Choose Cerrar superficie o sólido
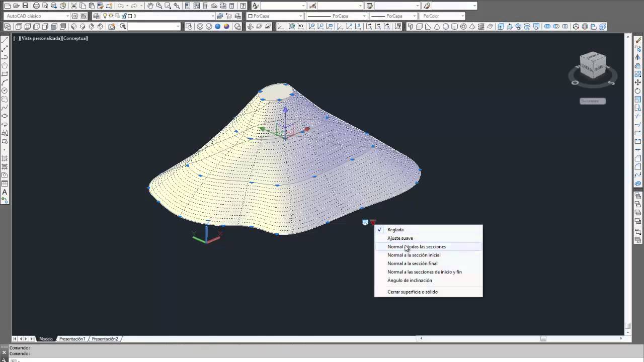The height and width of the screenshot is (362, 644). click(x=428, y=292)
